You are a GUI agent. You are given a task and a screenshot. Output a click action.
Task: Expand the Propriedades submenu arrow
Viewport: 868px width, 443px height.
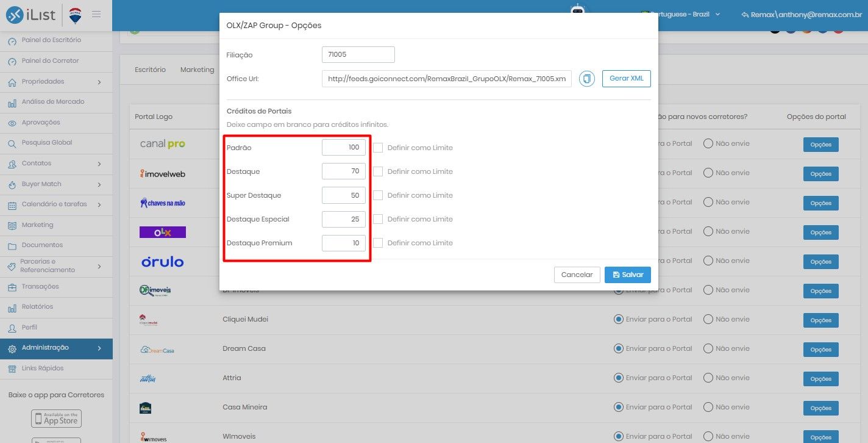click(x=99, y=82)
